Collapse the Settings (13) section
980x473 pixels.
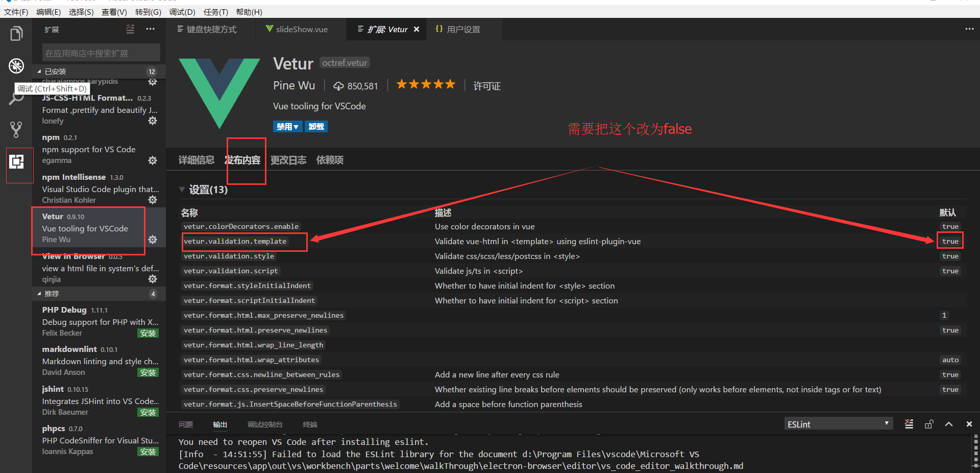[203, 190]
